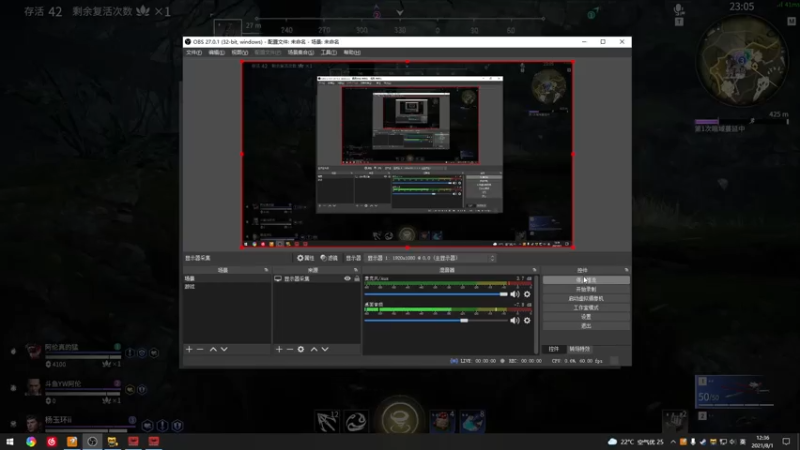Mute the 桌面音频 speaker icon
Viewport: 800px width, 450px height.
(x=515, y=320)
